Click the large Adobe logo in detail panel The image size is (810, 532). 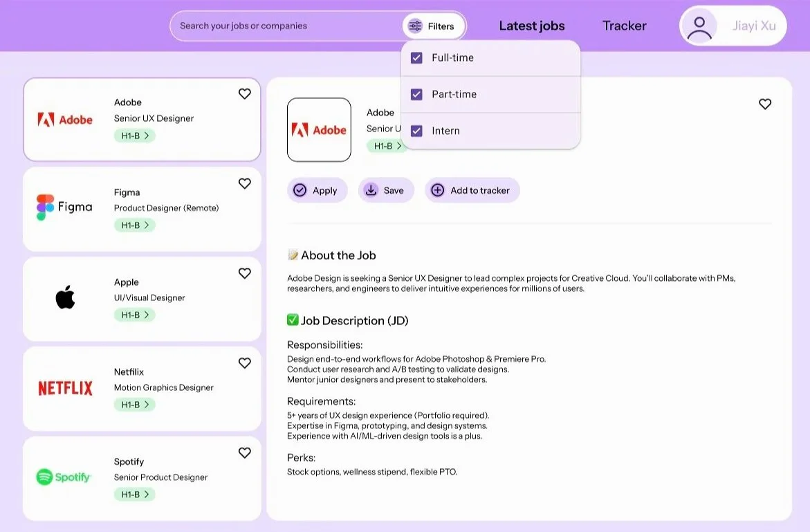tap(319, 129)
